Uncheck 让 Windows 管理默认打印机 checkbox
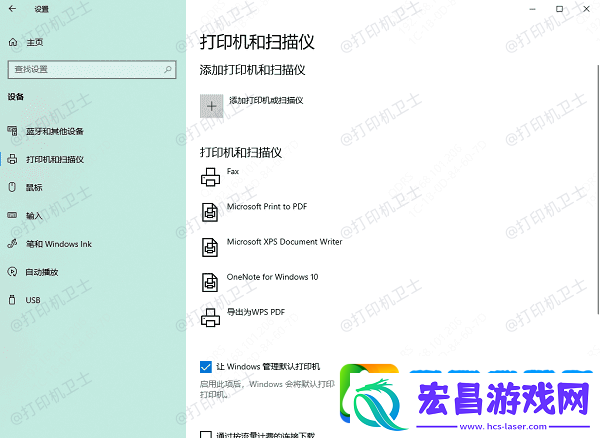The height and width of the screenshot is (438, 600). point(206,366)
